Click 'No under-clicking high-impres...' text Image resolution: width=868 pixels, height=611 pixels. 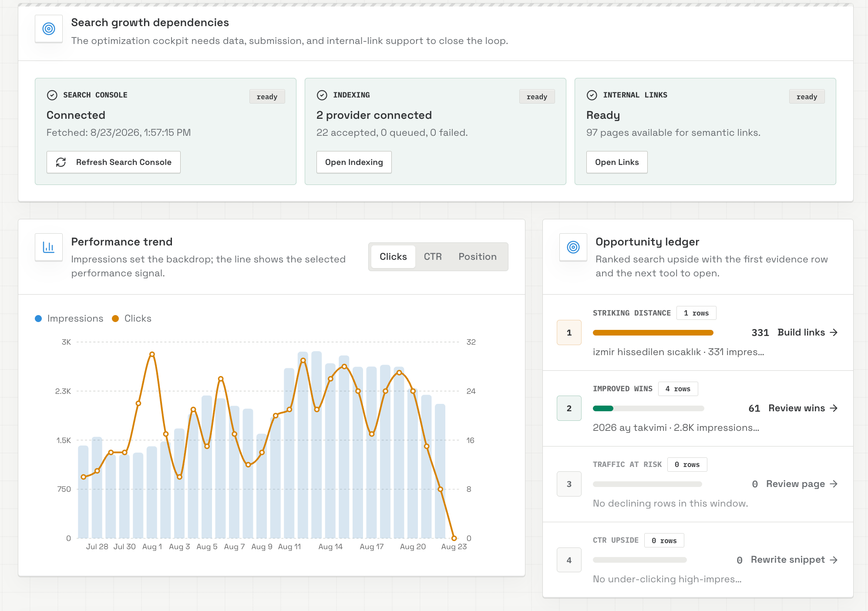click(x=667, y=579)
